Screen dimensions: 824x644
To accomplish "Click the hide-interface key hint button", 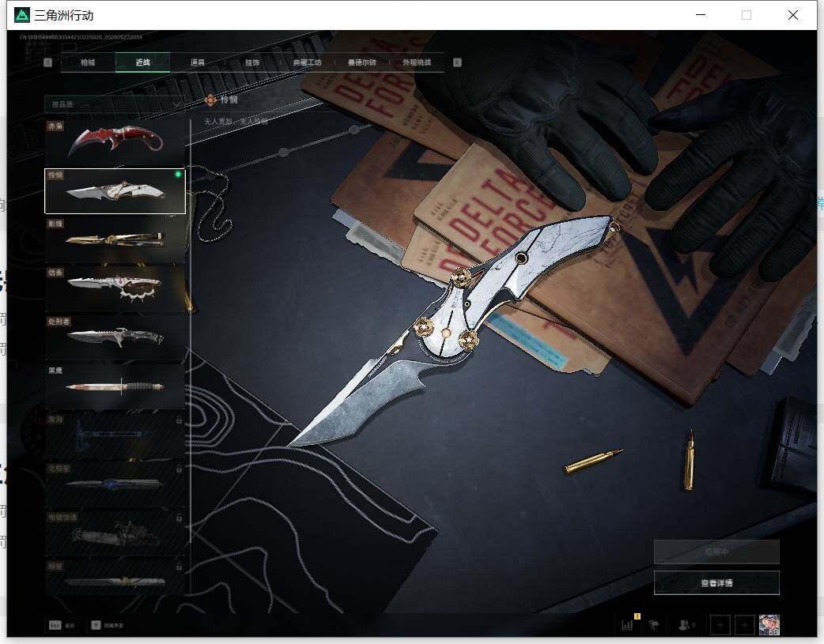I will [x=108, y=625].
